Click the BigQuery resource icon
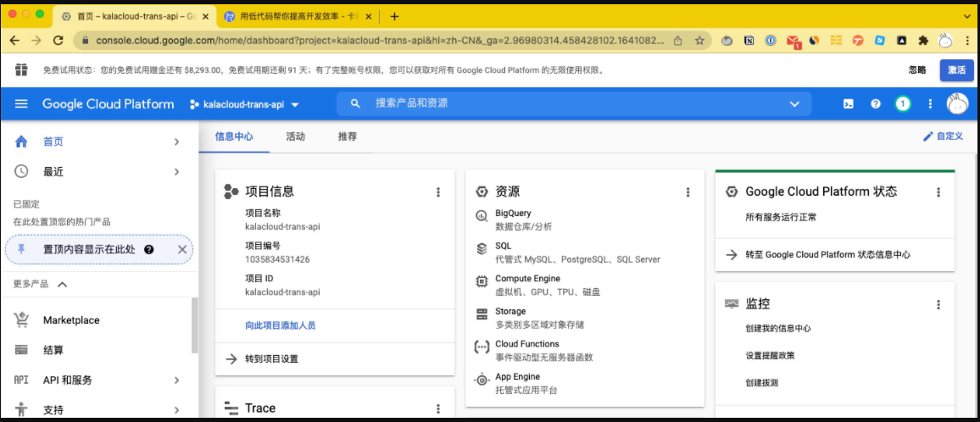The height and width of the screenshot is (422, 980). 482,216
